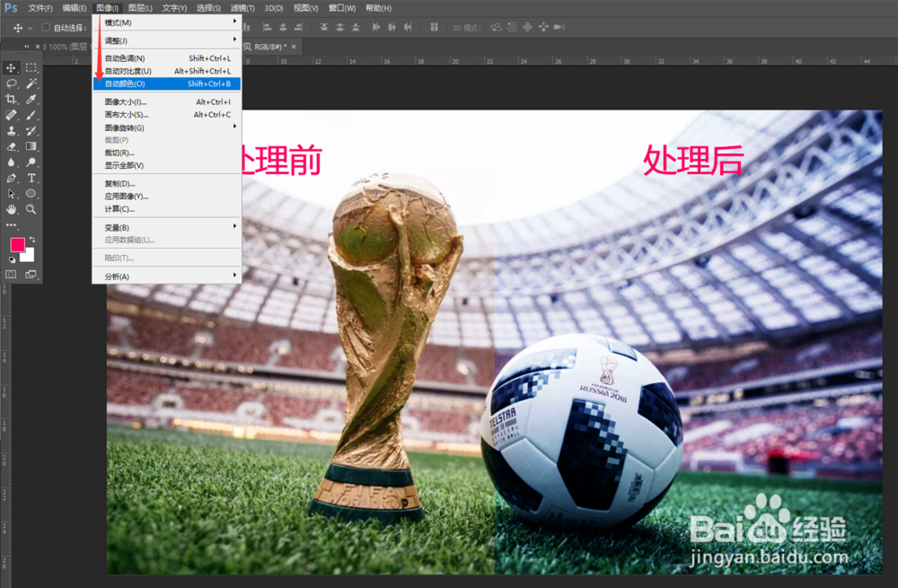Select the Zoom tool

point(31,209)
